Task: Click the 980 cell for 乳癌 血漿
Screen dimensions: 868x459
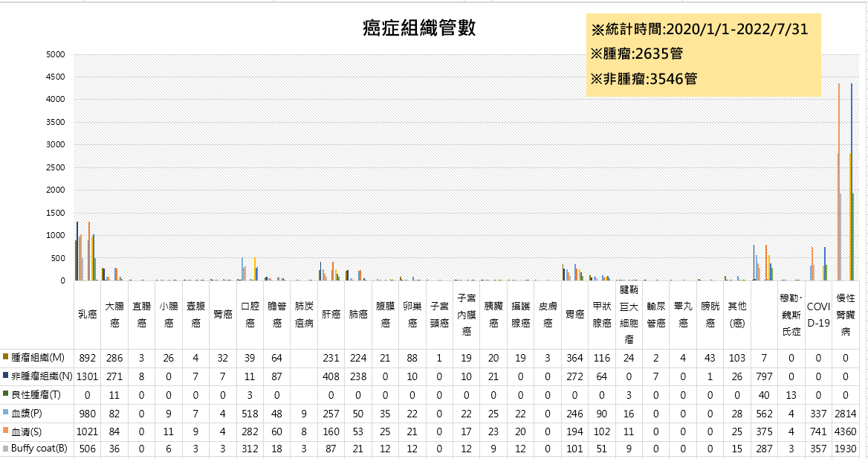Action: click(x=88, y=414)
